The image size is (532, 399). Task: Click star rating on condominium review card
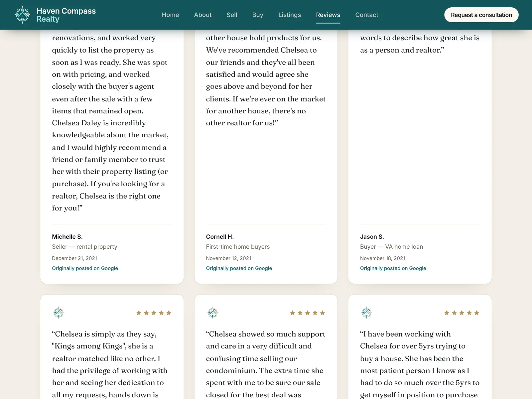tap(308, 313)
